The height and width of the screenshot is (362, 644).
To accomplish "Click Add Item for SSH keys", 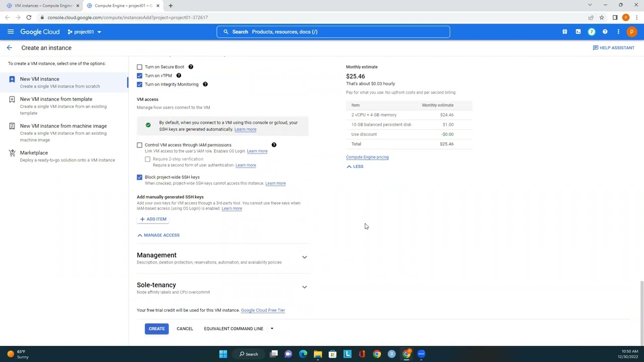I will click(153, 219).
